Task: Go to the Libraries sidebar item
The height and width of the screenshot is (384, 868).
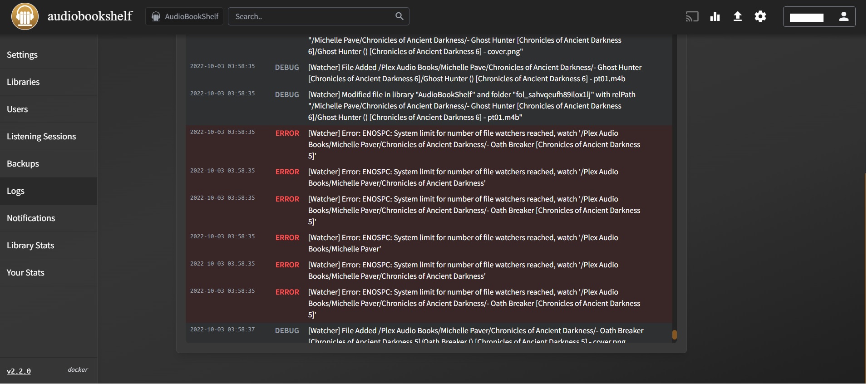Action: click(x=49, y=82)
